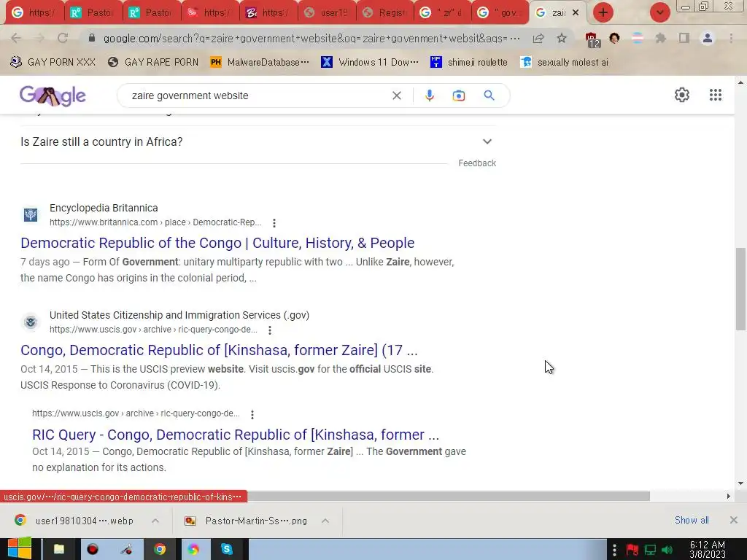The height and width of the screenshot is (560, 747).
Task: Expand options for the Pastor-Martin png download
Action: pos(325,521)
